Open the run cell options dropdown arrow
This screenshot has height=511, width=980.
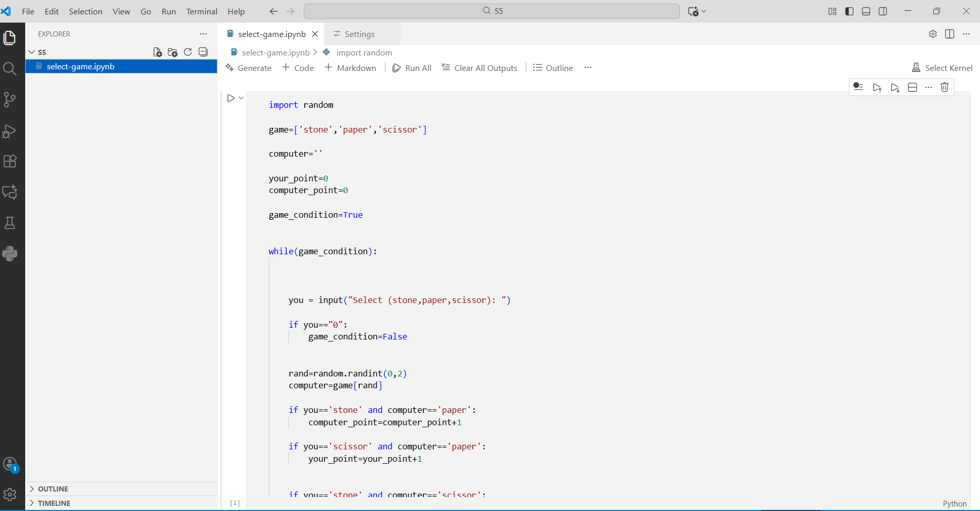(241, 98)
